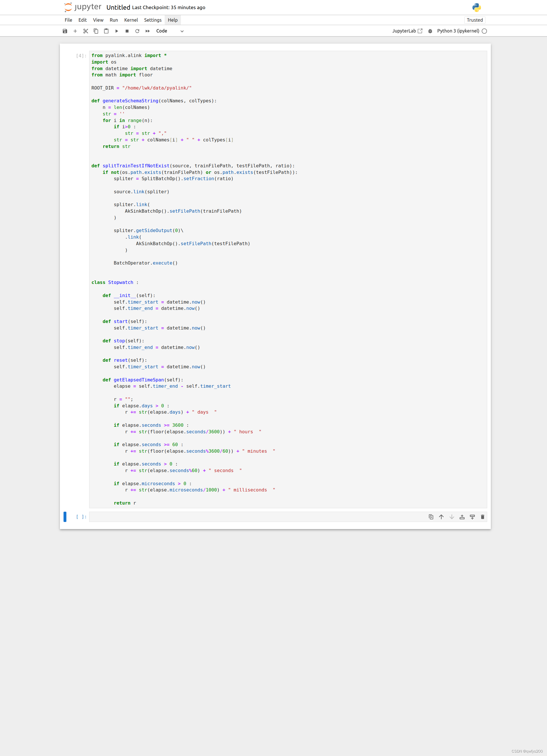Interrupt the kernel with the stop icon
Image resolution: width=547 pixels, height=756 pixels.
127,31
